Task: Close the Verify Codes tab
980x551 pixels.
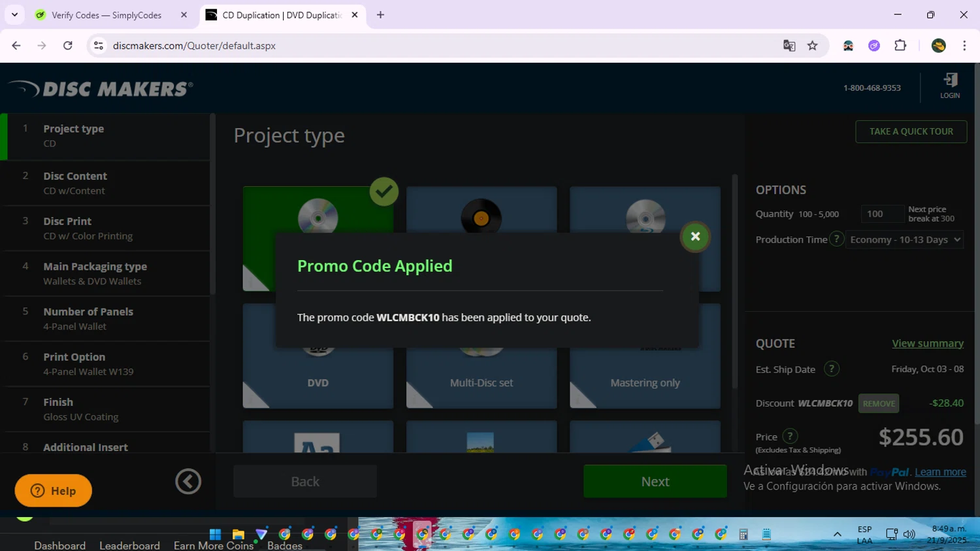Action: click(x=184, y=14)
